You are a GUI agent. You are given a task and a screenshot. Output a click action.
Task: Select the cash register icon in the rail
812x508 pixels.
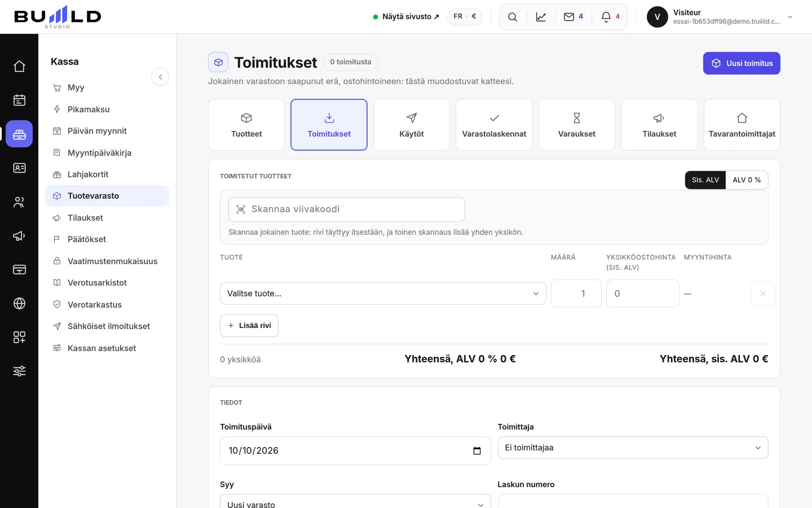click(x=19, y=134)
